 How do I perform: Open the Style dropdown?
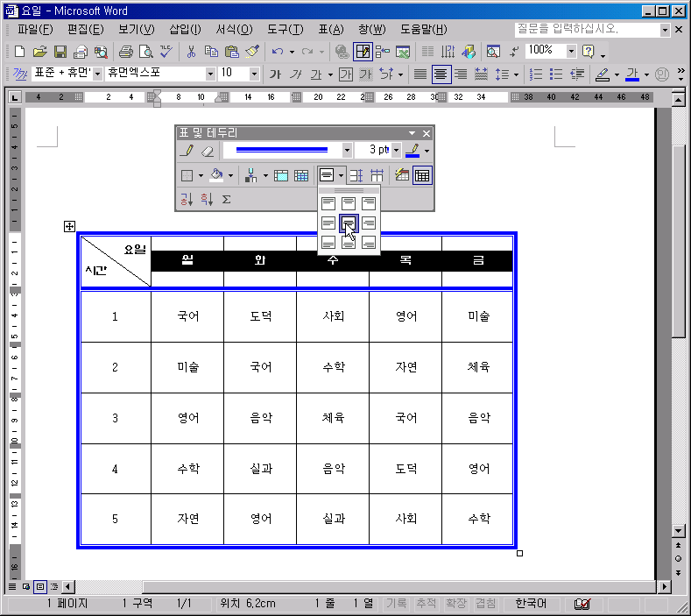pos(98,74)
